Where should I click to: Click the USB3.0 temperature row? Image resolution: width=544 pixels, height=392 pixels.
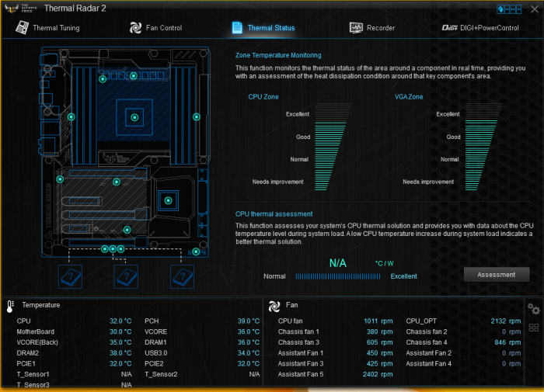point(202,353)
